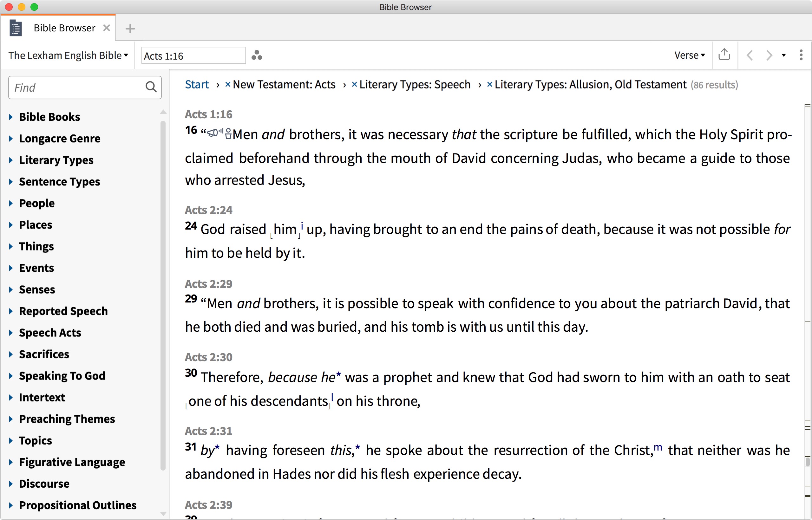The width and height of the screenshot is (812, 520).
Task: Click the macOS yellow minimize button
Action: click(x=22, y=7)
